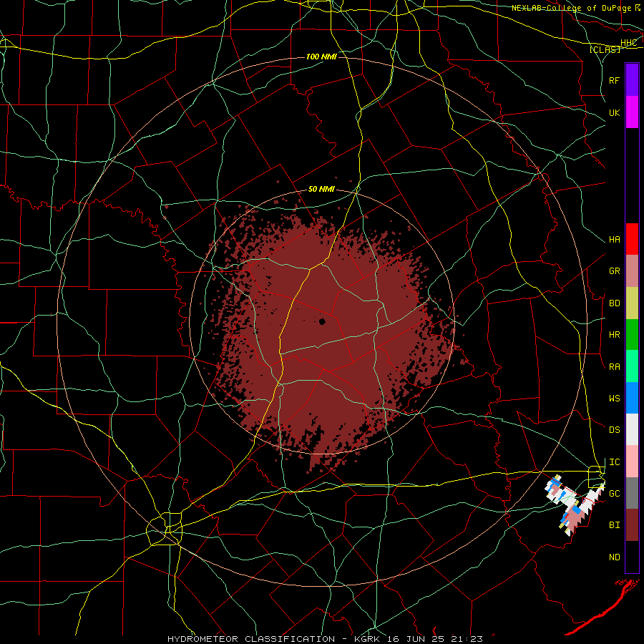Viewport: 644px width, 644px height.
Task: Click the HHC product code text
Action: 629,43
